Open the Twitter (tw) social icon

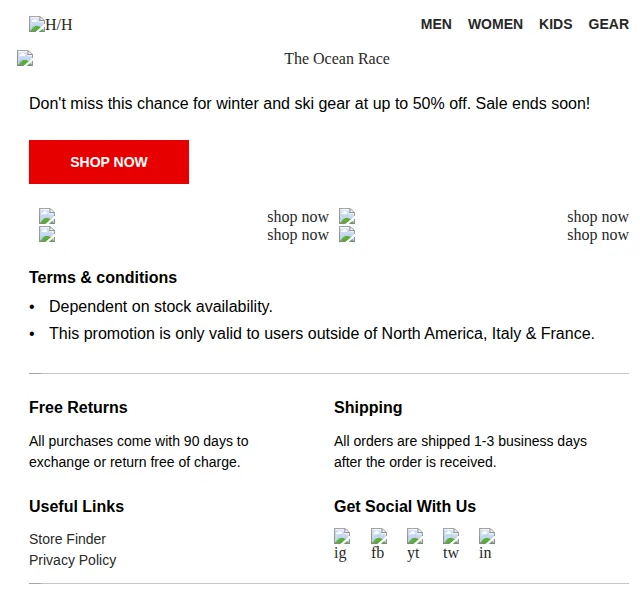coord(451,544)
